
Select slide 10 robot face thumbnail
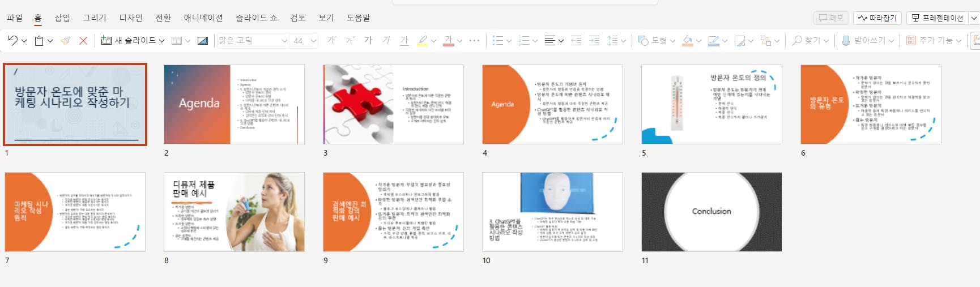click(552, 212)
